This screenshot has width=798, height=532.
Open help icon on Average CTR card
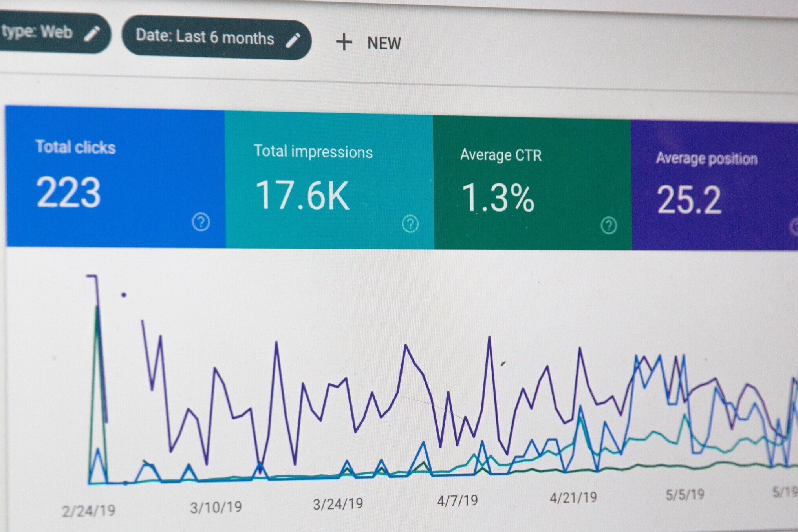click(x=608, y=226)
